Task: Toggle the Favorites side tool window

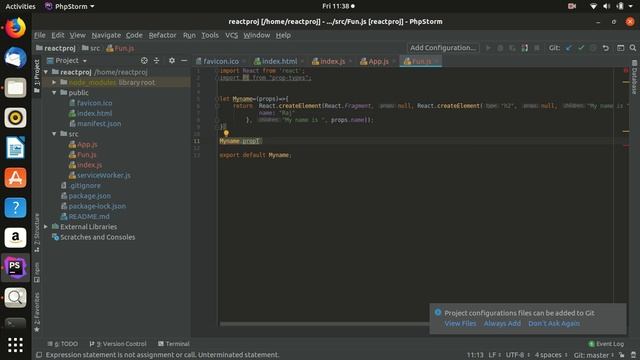Action: [37, 311]
